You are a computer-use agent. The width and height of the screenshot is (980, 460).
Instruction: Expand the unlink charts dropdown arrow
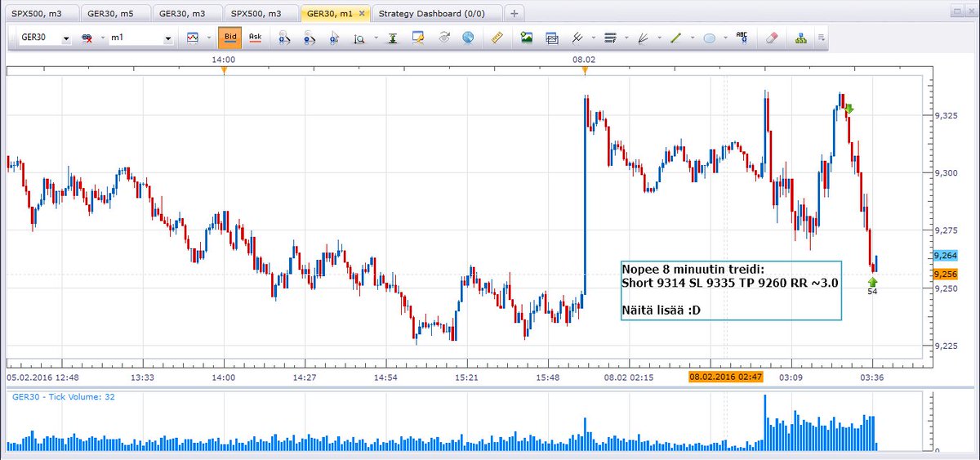point(102,38)
